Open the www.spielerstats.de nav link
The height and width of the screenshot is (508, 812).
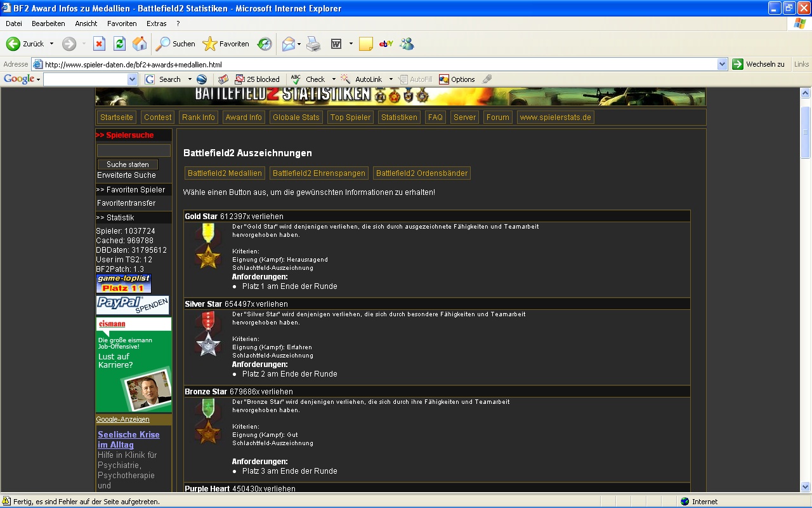(x=555, y=117)
